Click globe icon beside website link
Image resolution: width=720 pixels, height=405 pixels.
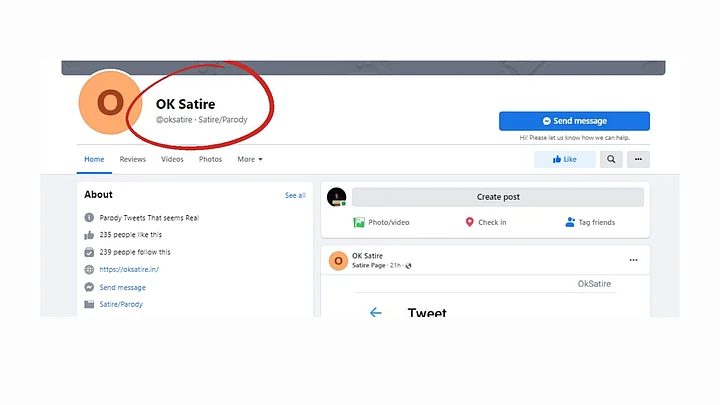pyautogui.click(x=89, y=270)
